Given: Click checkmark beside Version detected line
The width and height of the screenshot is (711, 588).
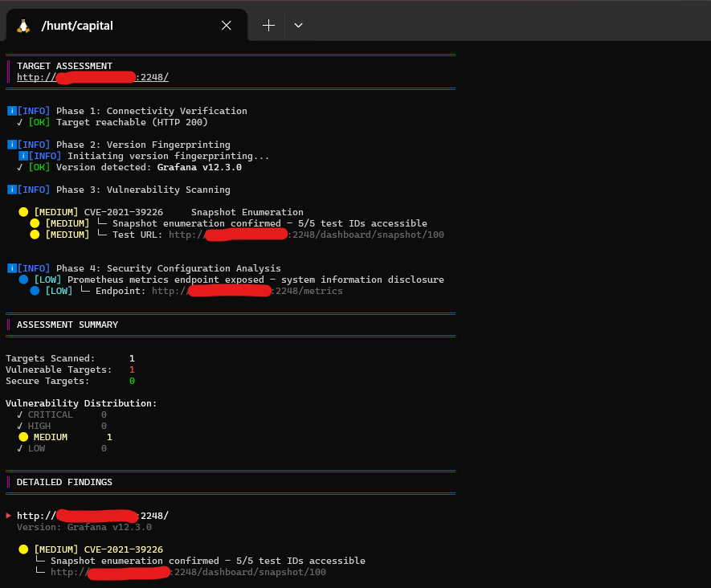Looking at the screenshot, I should pyautogui.click(x=20, y=167).
